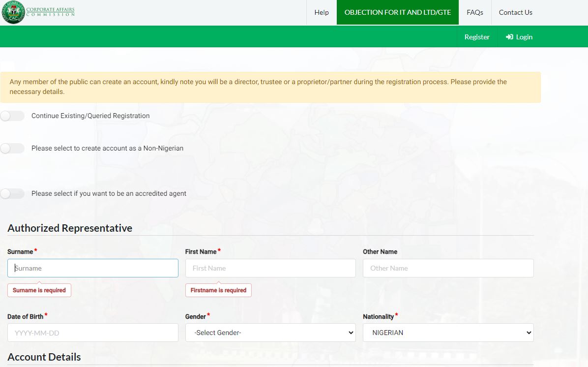588x367 pixels.
Task: Click the Surname is required error message
Action: click(x=39, y=290)
